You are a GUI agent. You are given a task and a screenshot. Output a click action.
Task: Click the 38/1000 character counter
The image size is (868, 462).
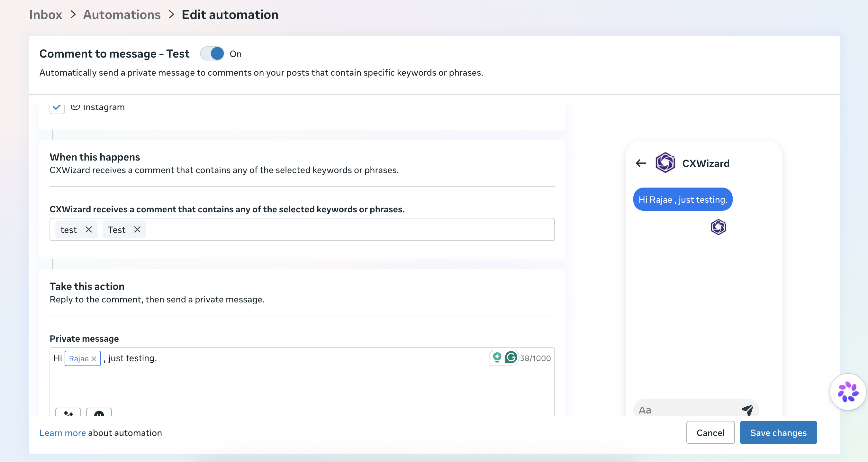pos(535,358)
